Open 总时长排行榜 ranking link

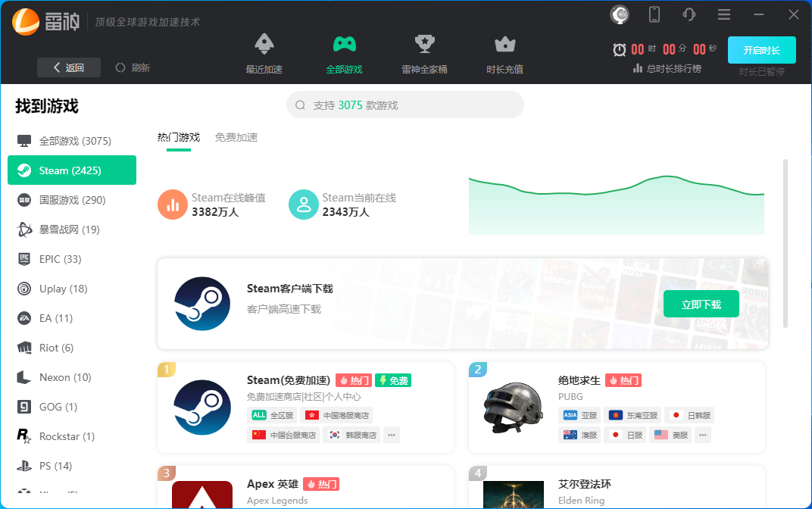[x=667, y=68]
